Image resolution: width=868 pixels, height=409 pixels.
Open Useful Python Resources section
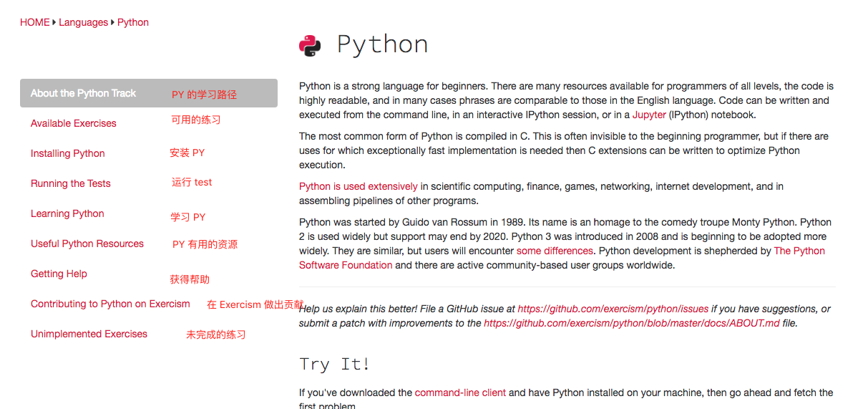(87, 244)
